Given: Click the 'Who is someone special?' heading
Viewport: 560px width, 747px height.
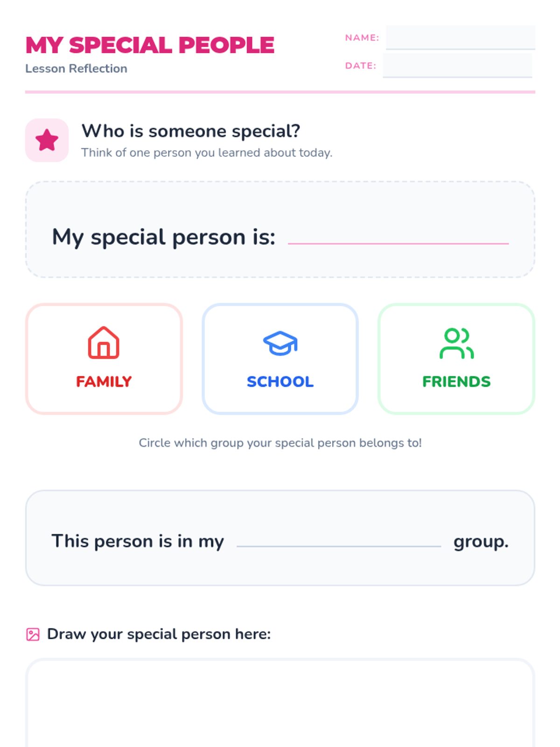Looking at the screenshot, I should point(191,131).
